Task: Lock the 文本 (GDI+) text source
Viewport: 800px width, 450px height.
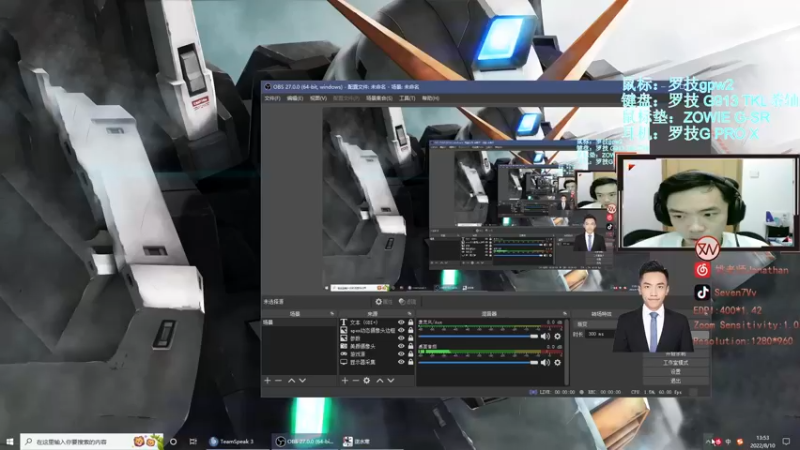Action: (410, 322)
